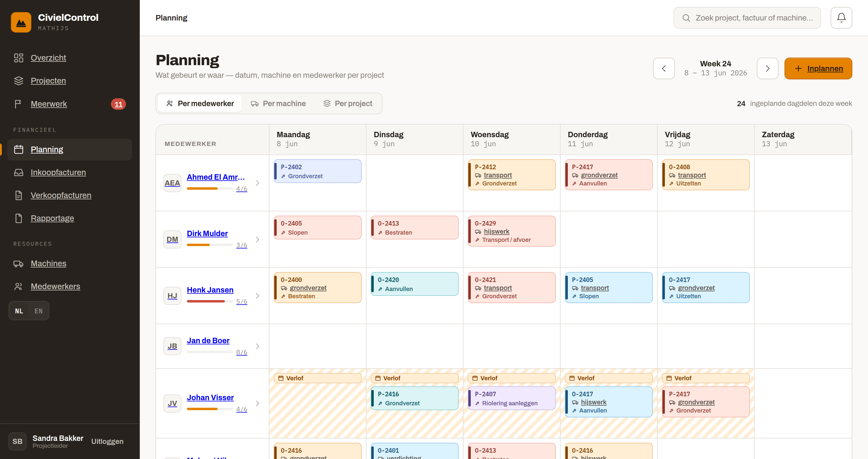Screen dimensions: 868x459
Task: Click Verlof calendar icon on Maandag
Action: pyautogui.click(x=280, y=378)
